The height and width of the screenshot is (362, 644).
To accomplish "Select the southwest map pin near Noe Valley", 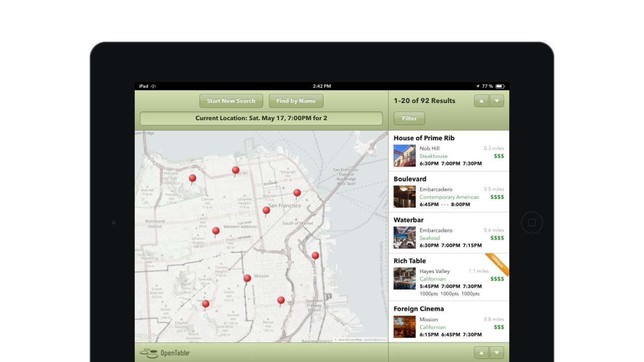I will point(205,304).
